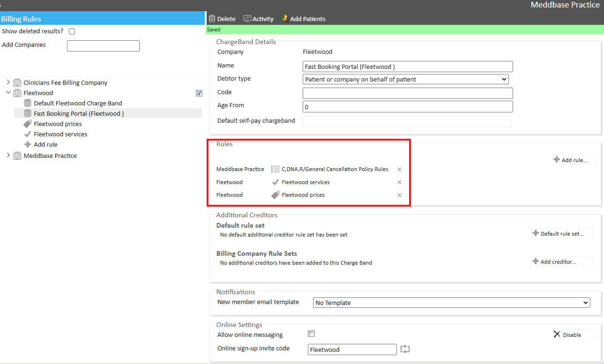The width and height of the screenshot is (604, 364).
Task: Remove the General Cancellation Policy Rules entry
Action: click(399, 170)
